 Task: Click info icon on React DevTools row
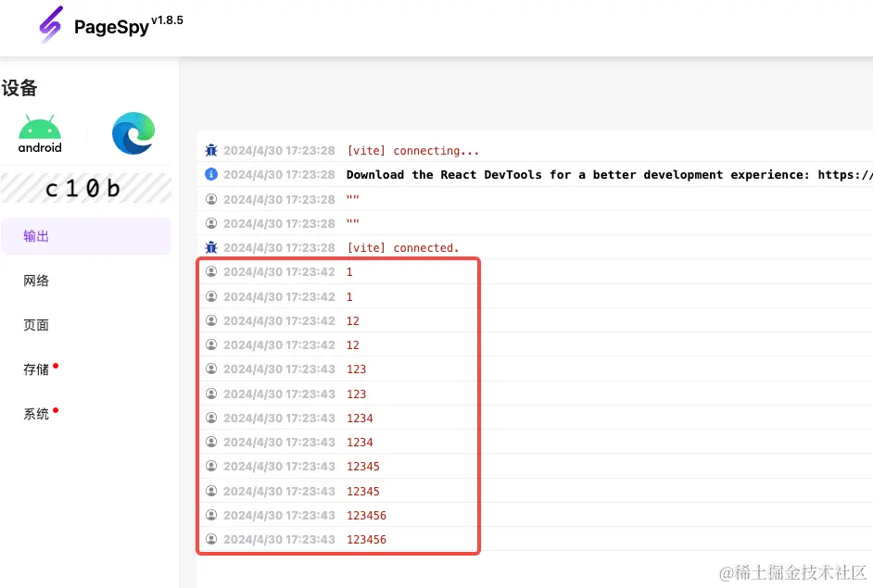coord(211,174)
